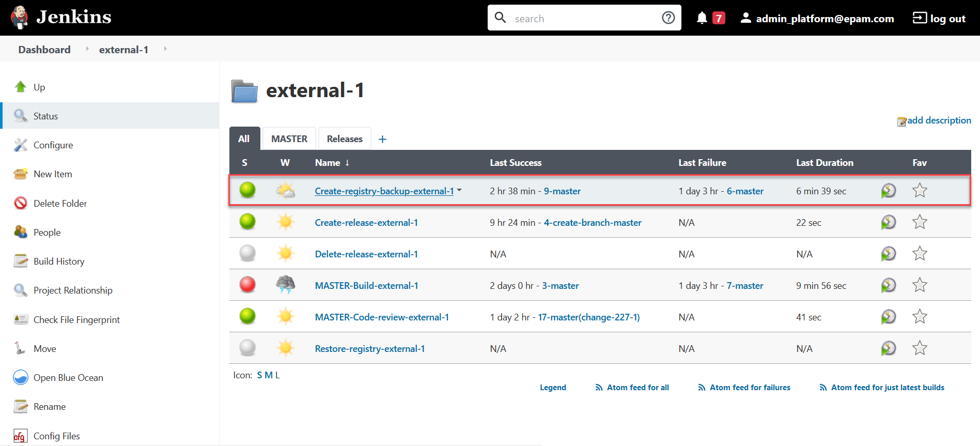Expand breadcrumb chevron after external-1
Screen dimensions: 980x446
(165, 49)
